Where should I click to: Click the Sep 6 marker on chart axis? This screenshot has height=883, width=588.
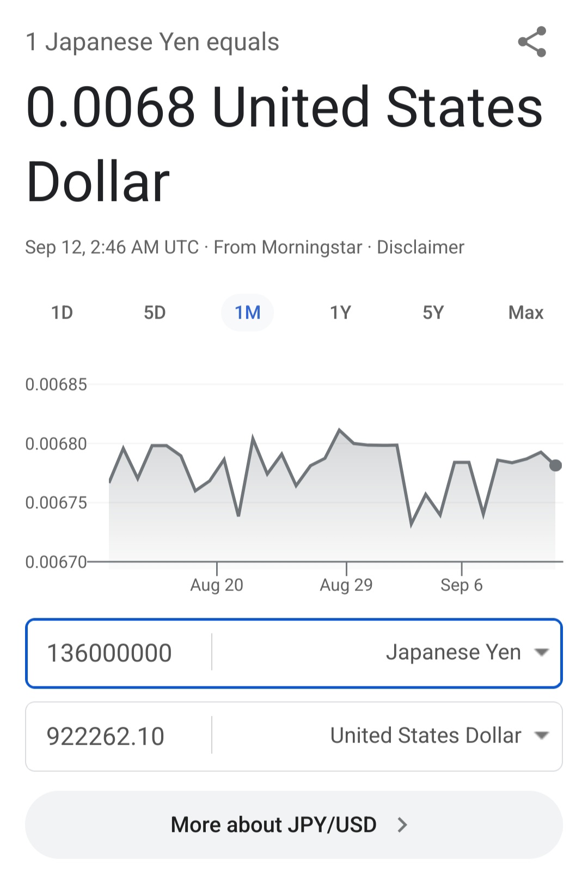(462, 584)
